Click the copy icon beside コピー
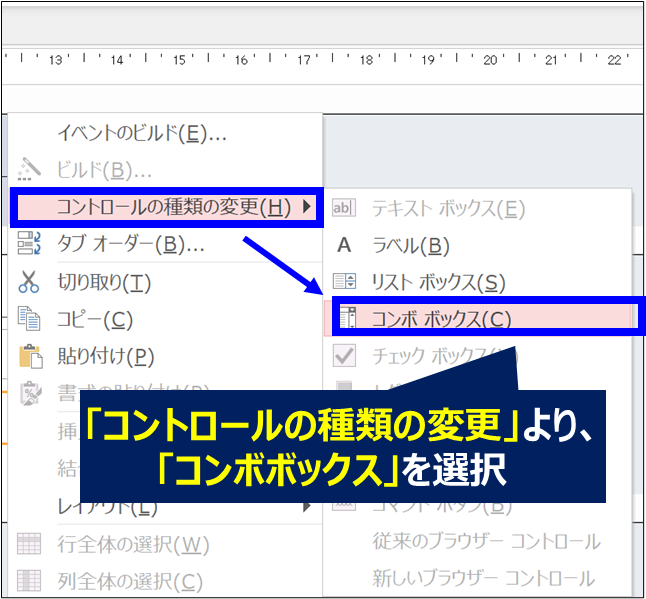646x599 pixels. (x=29, y=320)
